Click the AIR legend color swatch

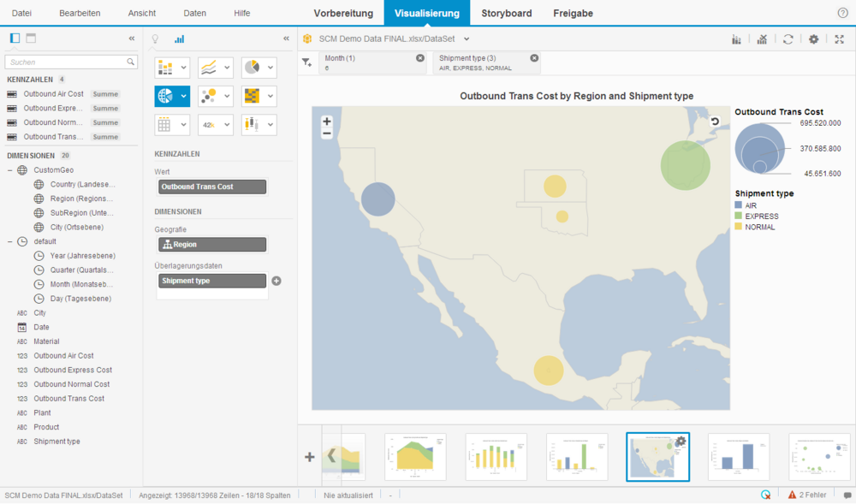click(739, 205)
